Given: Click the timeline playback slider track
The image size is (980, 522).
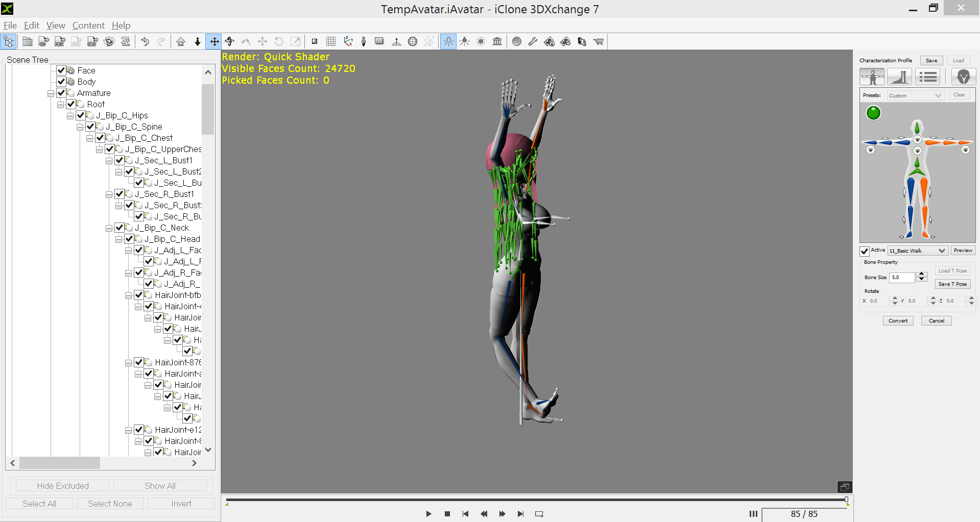Looking at the screenshot, I should (x=536, y=500).
